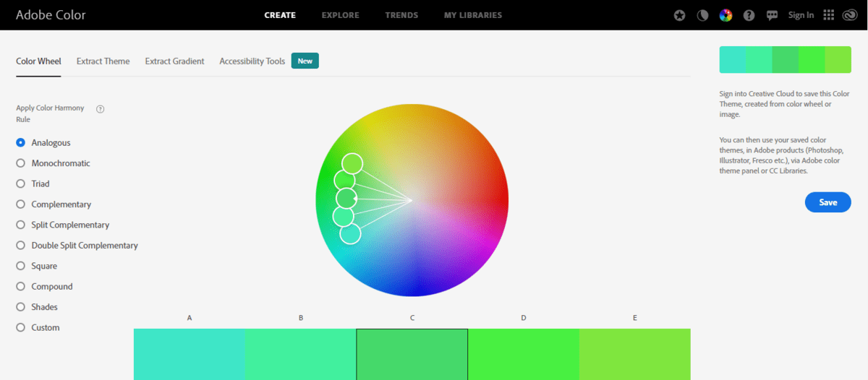Open the feedback chat bubble icon
The image size is (868, 380).
(x=772, y=15)
